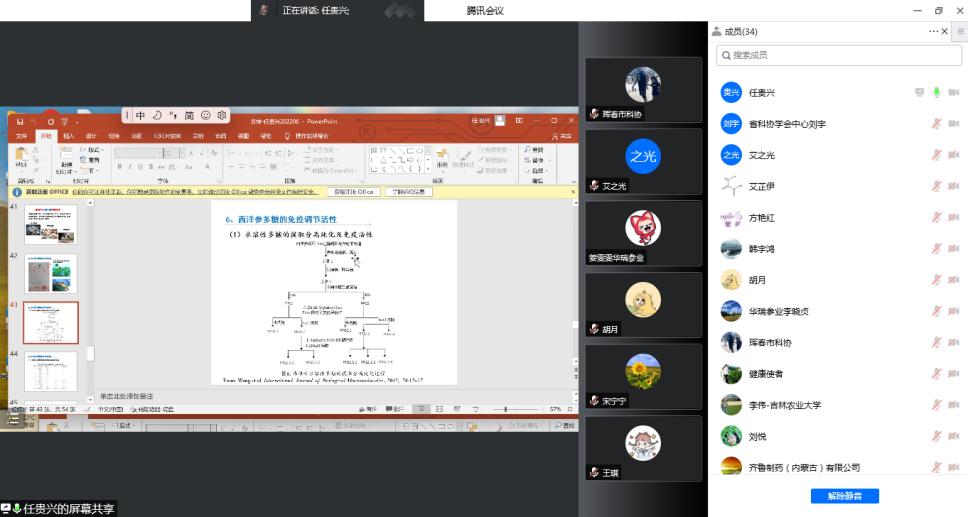Screen dimensions: 968x517
Task: Open the 文件 tab in PowerPoint ribbon
Action: (21, 136)
